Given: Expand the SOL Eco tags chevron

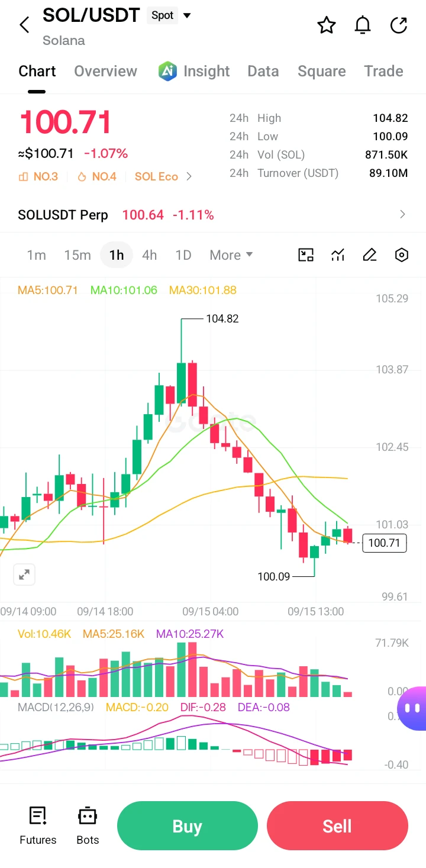Looking at the screenshot, I should point(189,176).
